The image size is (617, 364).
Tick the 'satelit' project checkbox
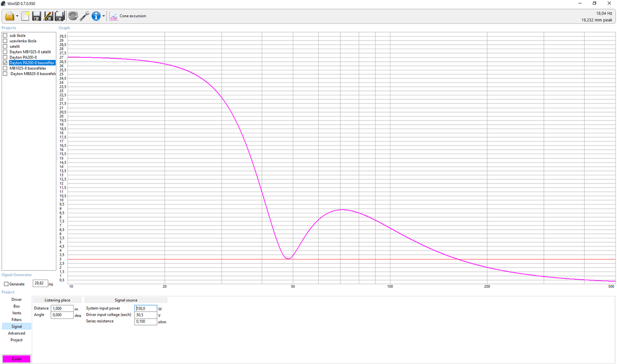coord(5,46)
